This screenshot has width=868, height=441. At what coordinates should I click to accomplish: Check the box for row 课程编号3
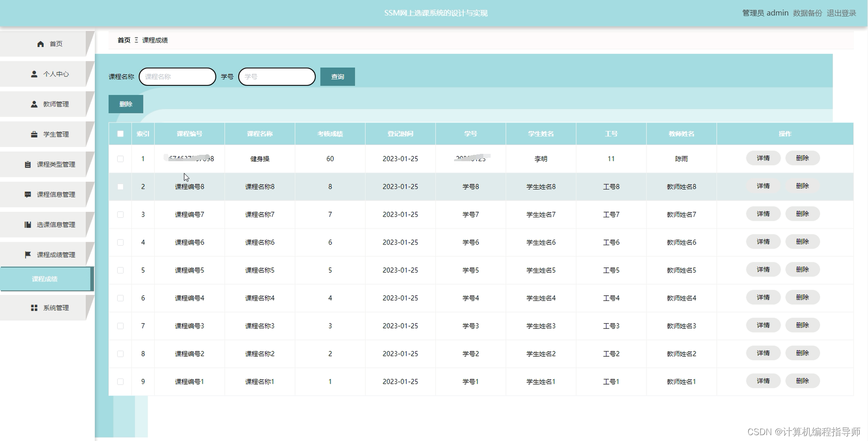(121, 326)
